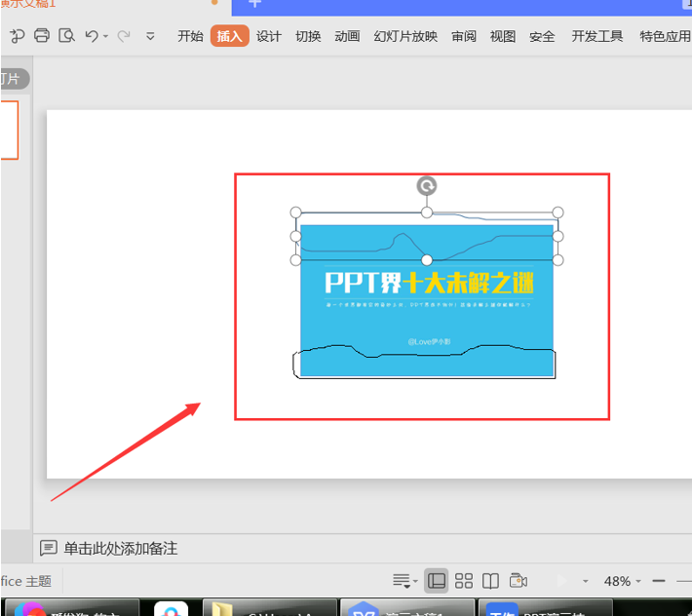Toggle the notes pane lines icon in status bar

[x=402, y=581]
